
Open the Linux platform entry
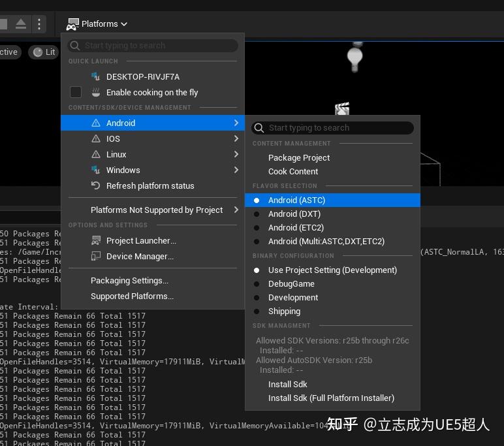click(x=153, y=154)
